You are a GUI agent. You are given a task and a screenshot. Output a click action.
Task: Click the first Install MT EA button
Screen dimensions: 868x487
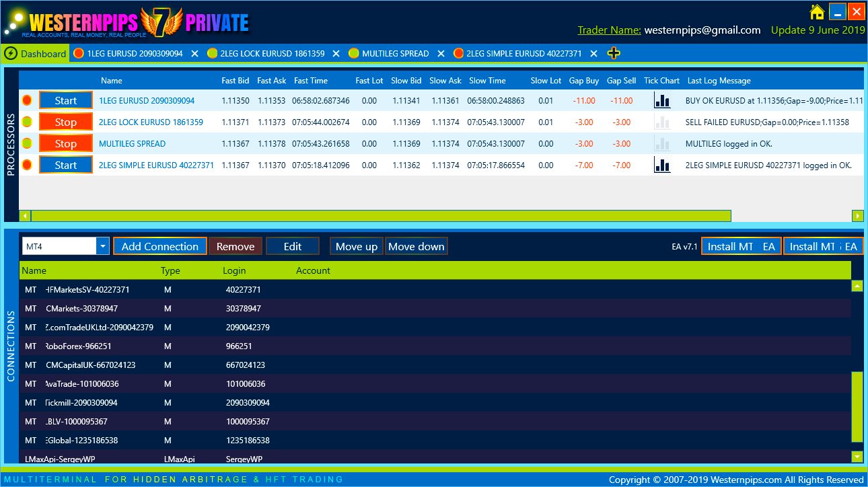742,246
